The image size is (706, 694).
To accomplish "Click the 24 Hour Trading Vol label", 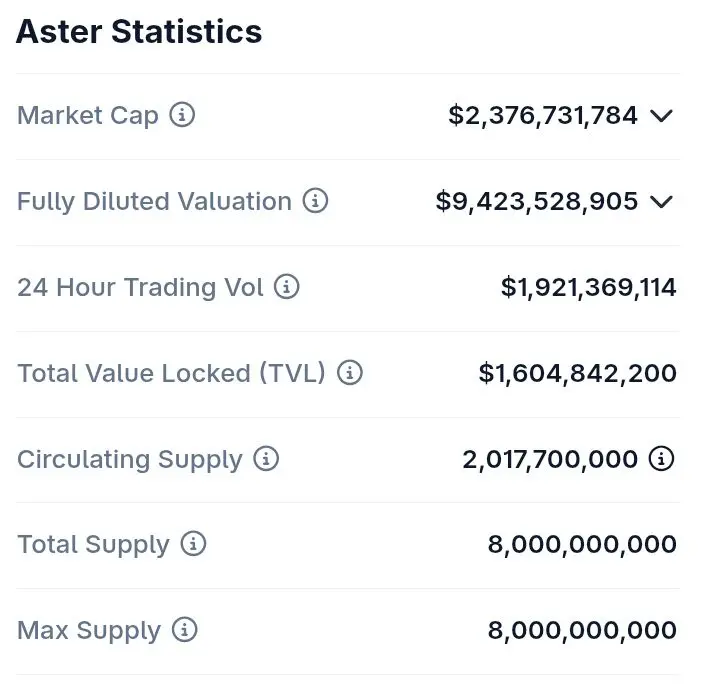I will pos(140,287).
